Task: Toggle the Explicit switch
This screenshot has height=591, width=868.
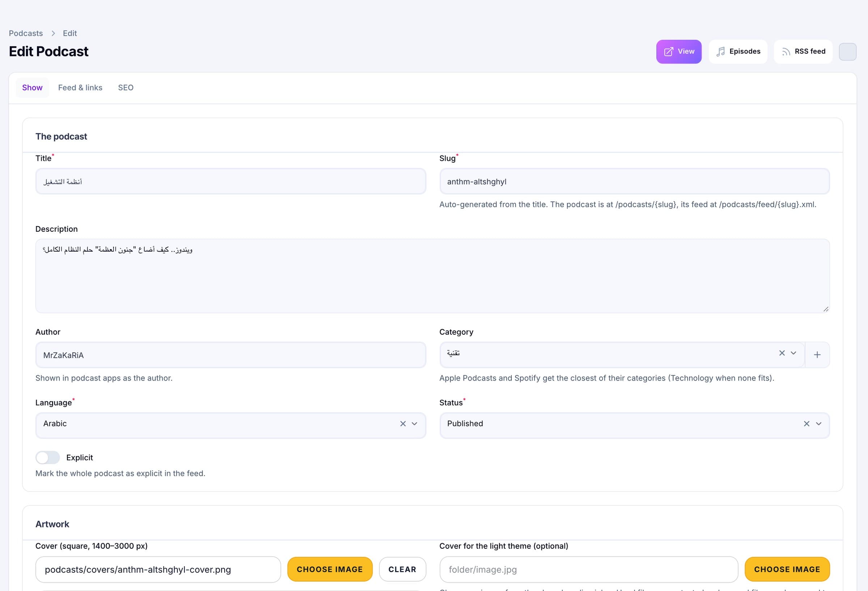Action: pos(47,457)
